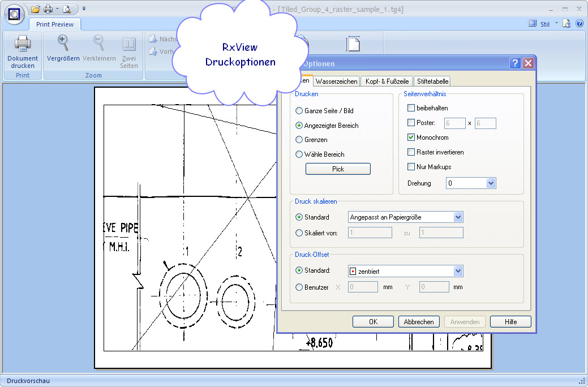Expand the Drehung dropdown
The width and height of the screenshot is (588, 387).
(x=491, y=183)
